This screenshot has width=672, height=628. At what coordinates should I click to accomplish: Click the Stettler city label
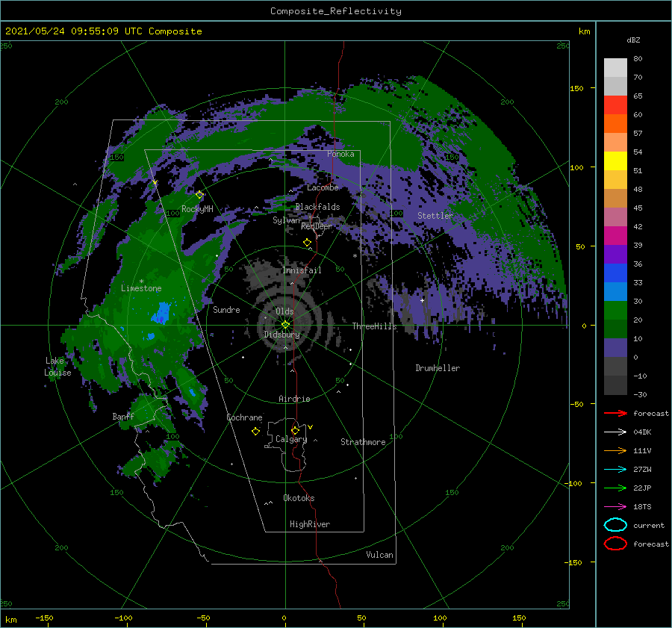click(435, 216)
